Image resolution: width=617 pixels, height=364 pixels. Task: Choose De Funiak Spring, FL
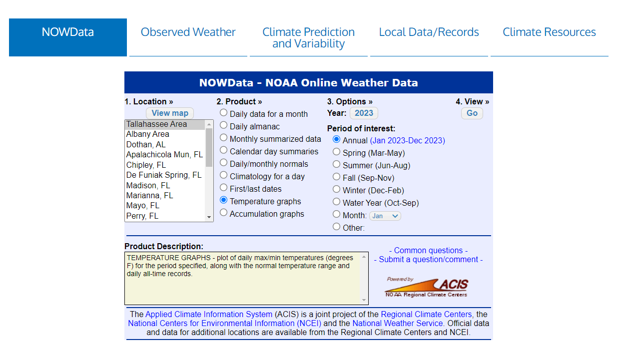point(164,175)
